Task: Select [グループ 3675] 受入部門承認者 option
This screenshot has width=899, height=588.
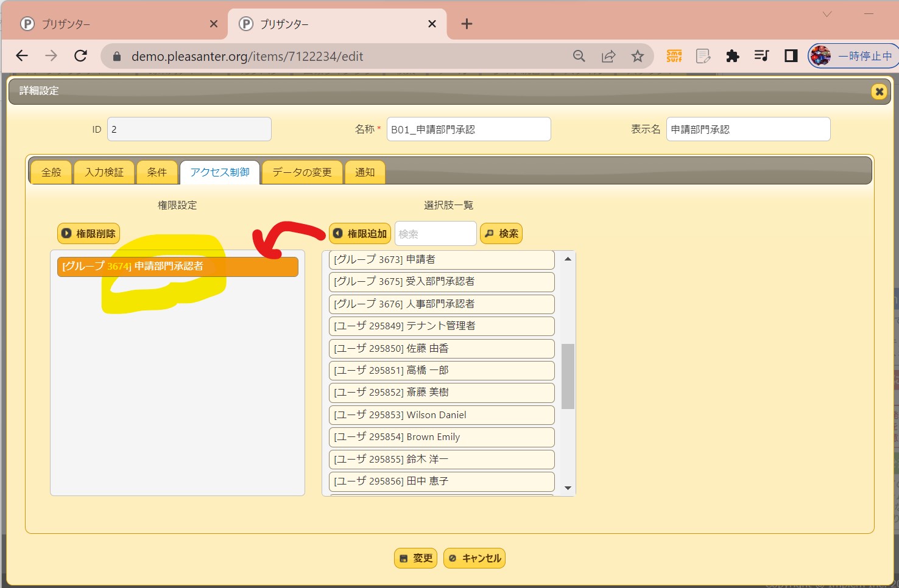Action: pos(442,282)
